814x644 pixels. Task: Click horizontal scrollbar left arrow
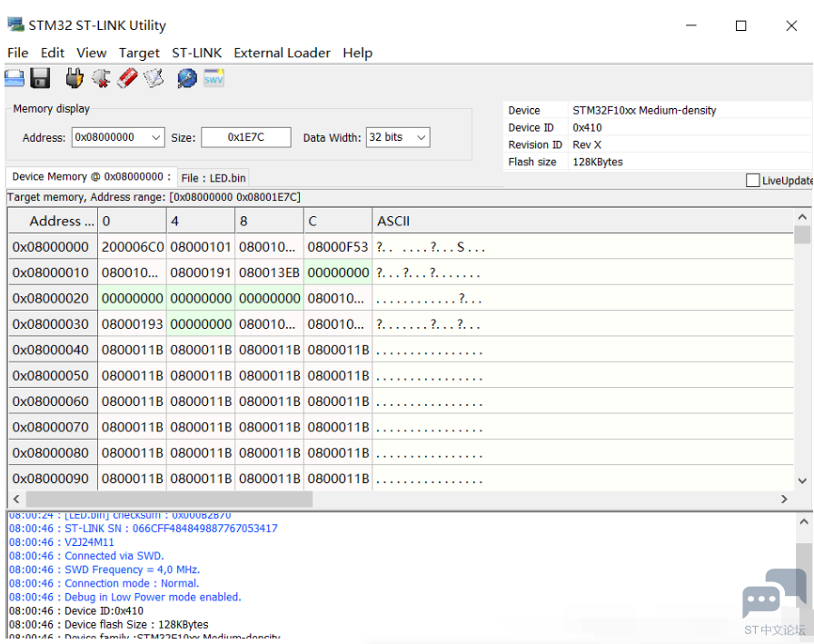tap(16, 500)
